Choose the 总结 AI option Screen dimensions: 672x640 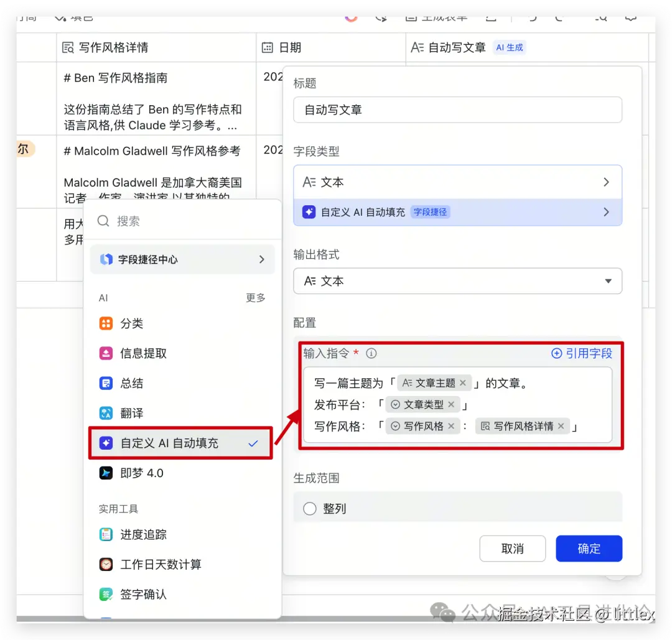131,383
